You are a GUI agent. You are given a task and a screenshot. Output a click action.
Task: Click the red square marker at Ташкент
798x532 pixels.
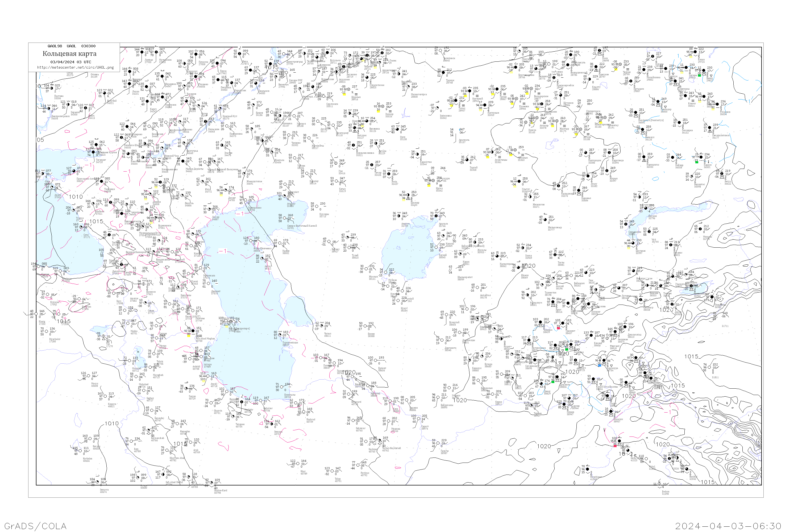[558, 328]
